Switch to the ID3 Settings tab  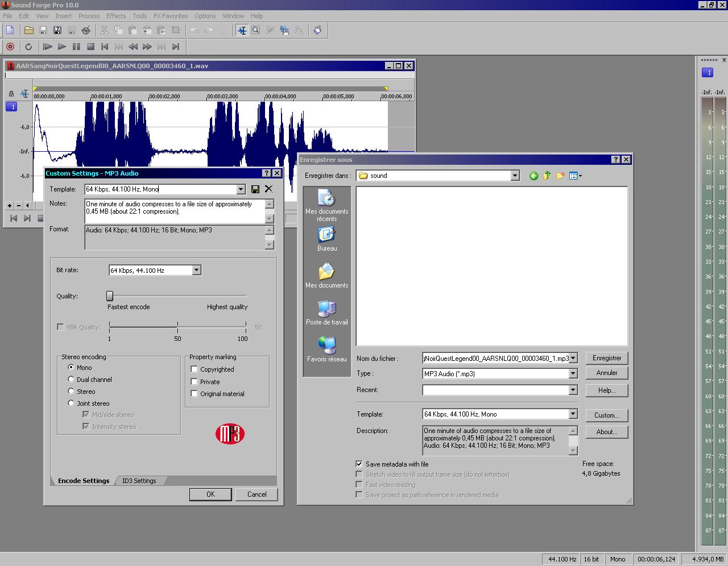[139, 481]
